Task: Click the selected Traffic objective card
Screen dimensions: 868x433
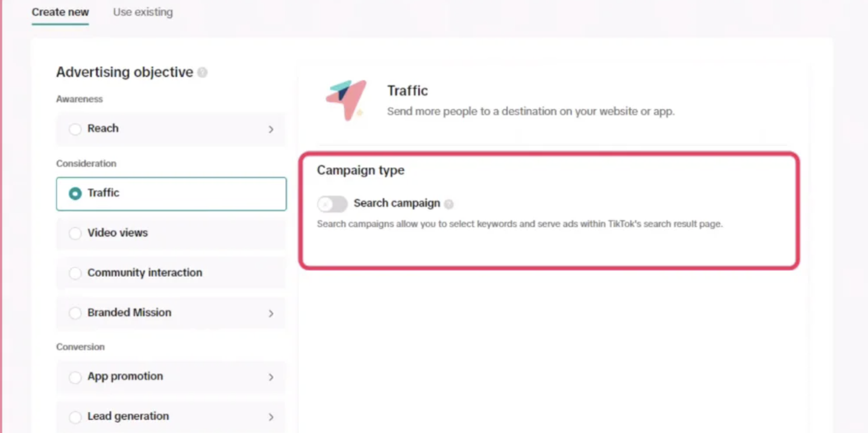Action: pyautogui.click(x=171, y=193)
